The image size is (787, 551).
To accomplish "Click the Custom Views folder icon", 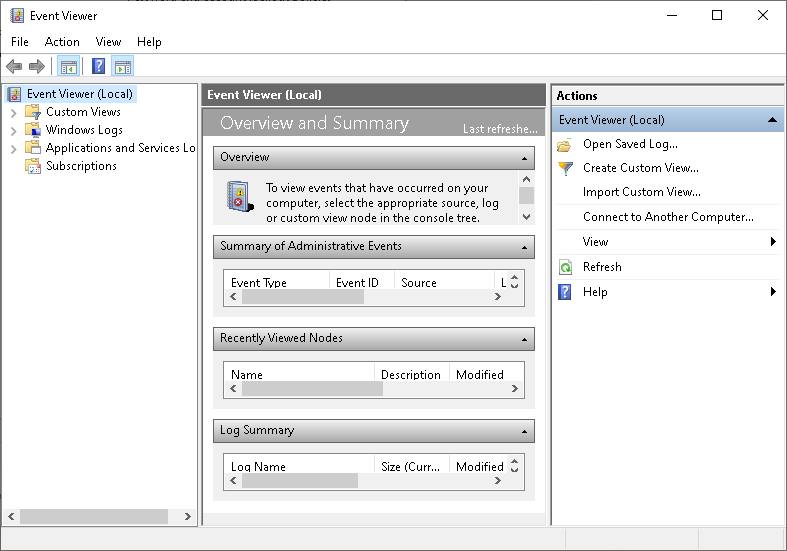I will click(33, 111).
